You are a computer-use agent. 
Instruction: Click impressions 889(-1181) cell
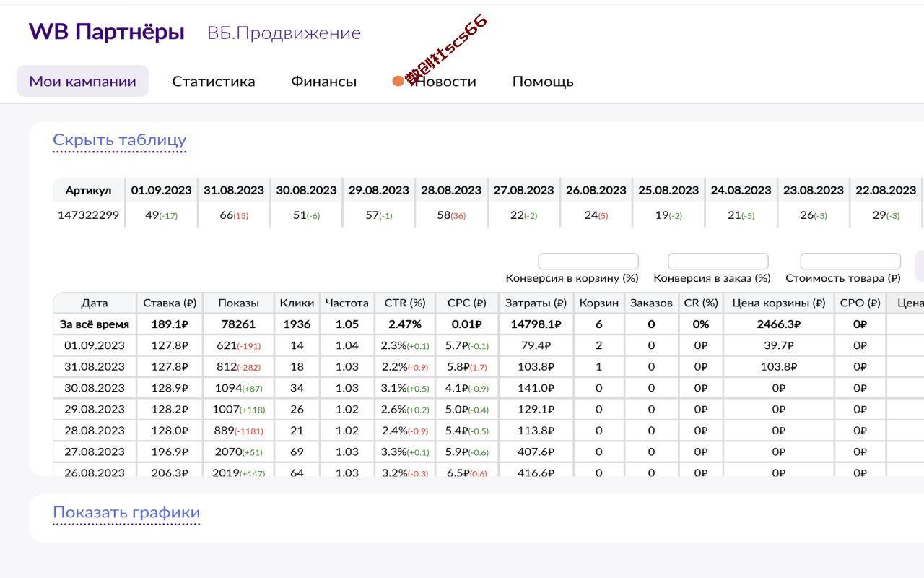click(x=238, y=431)
